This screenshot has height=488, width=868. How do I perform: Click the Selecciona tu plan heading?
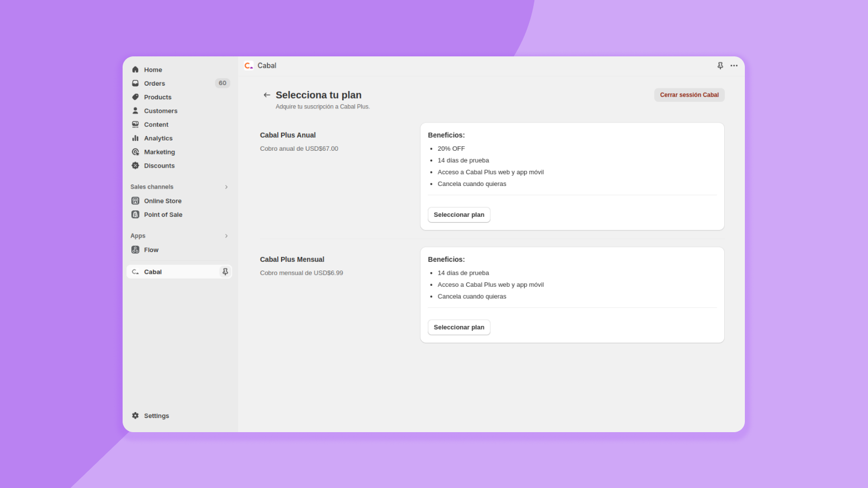pyautogui.click(x=318, y=95)
